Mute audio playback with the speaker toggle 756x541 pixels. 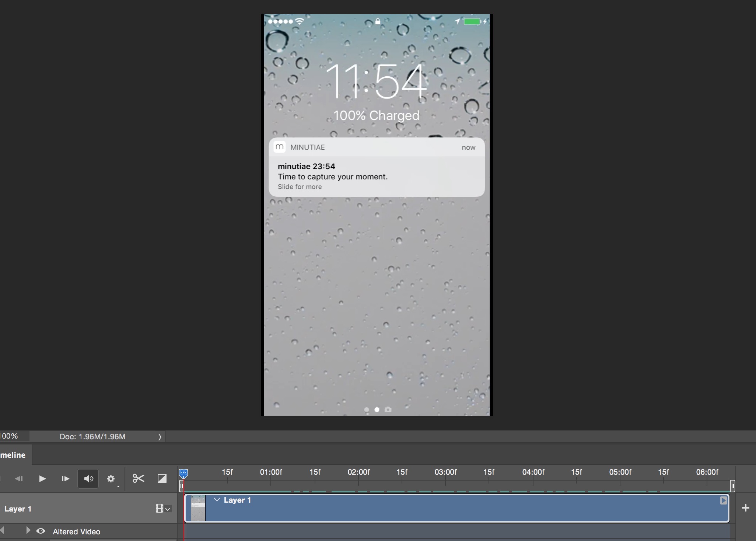coord(88,478)
